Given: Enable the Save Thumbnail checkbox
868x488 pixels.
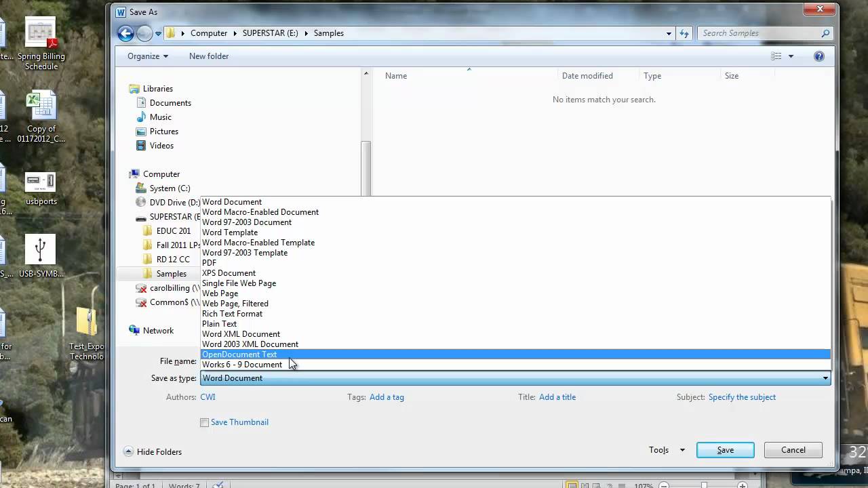Looking at the screenshot, I should (x=204, y=422).
